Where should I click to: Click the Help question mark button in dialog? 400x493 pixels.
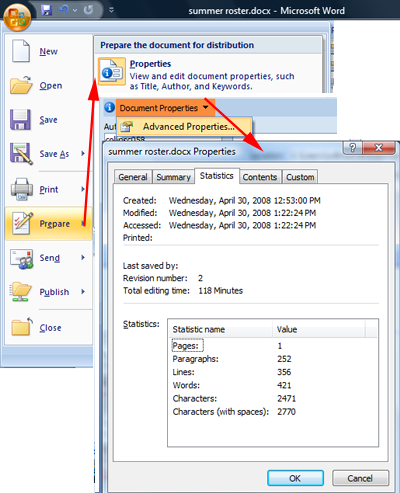coord(352,147)
